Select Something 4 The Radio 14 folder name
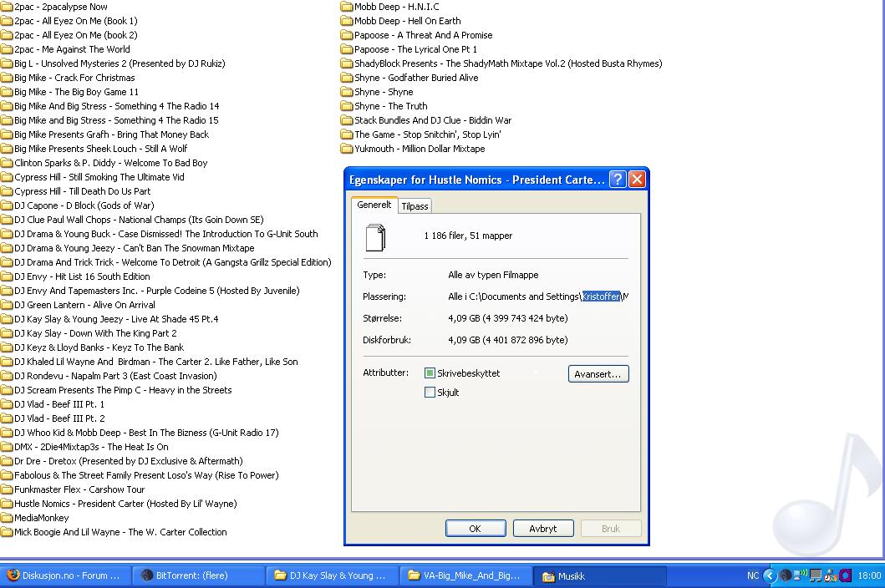885x588 pixels. [x=117, y=106]
